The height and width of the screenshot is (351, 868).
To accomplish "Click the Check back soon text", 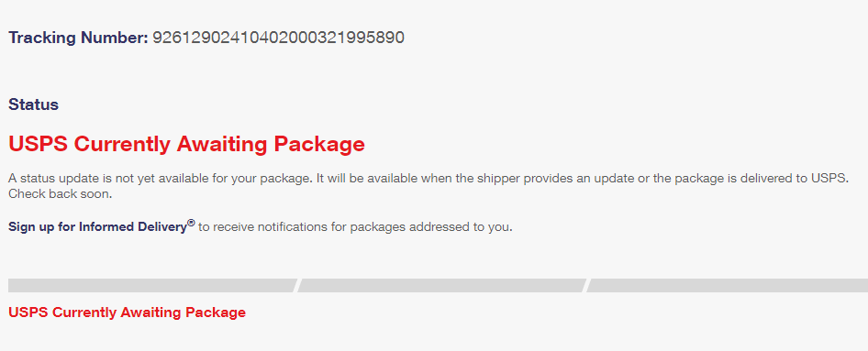I will (x=61, y=194).
